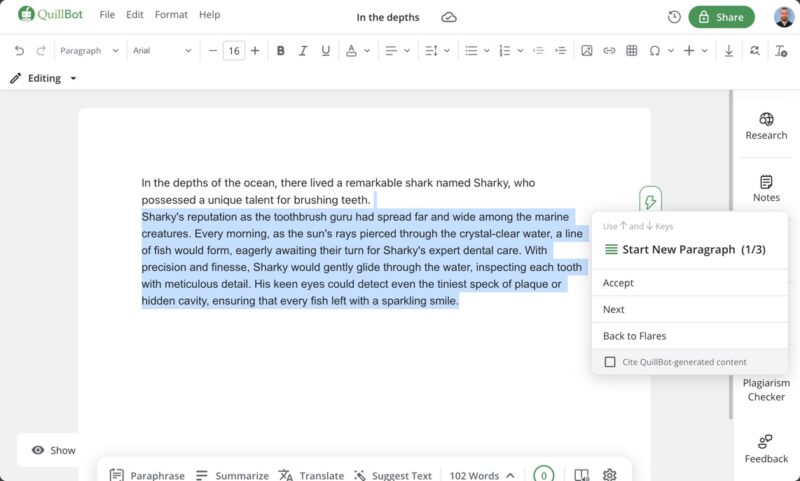Download the document

tap(729, 50)
